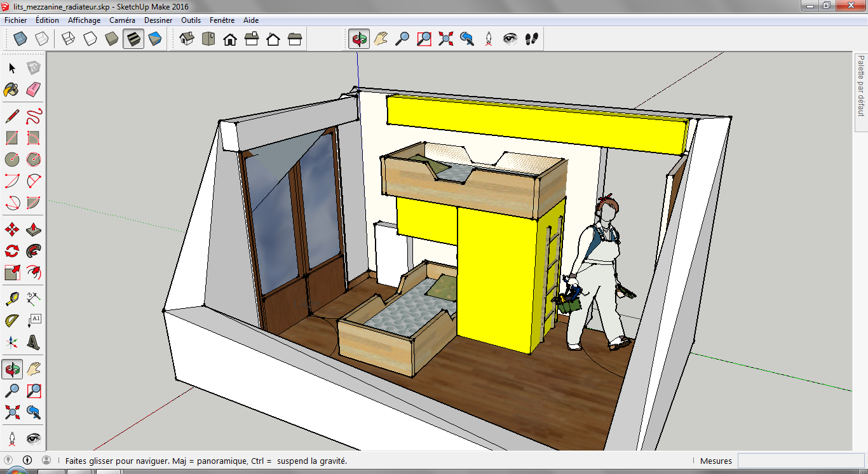The height and width of the screenshot is (474, 868).
Task: Set the Top standard view
Action: (x=208, y=39)
